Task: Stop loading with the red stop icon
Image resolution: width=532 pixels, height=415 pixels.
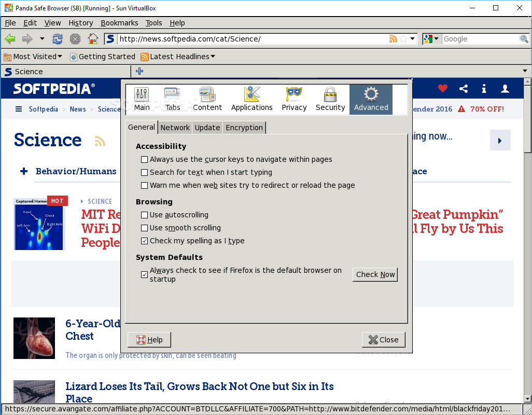Action: click(75, 39)
